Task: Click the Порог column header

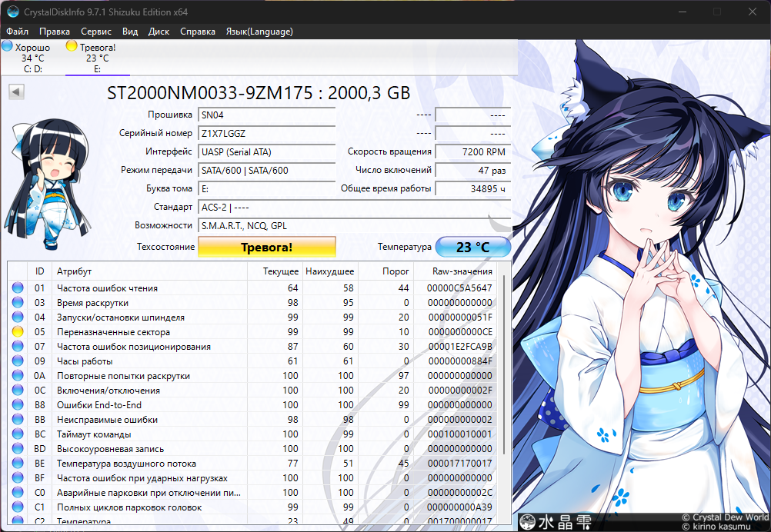Action: pos(385,271)
